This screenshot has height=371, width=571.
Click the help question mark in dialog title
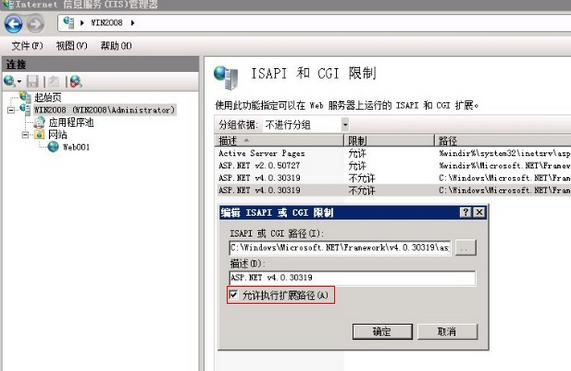(465, 212)
